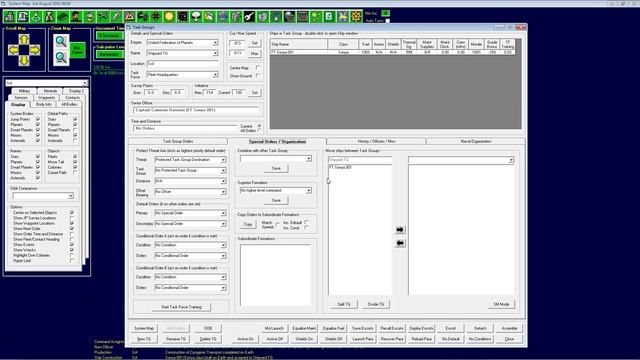
Task: Open the task group Name dropdown
Action: click(x=215, y=53)
